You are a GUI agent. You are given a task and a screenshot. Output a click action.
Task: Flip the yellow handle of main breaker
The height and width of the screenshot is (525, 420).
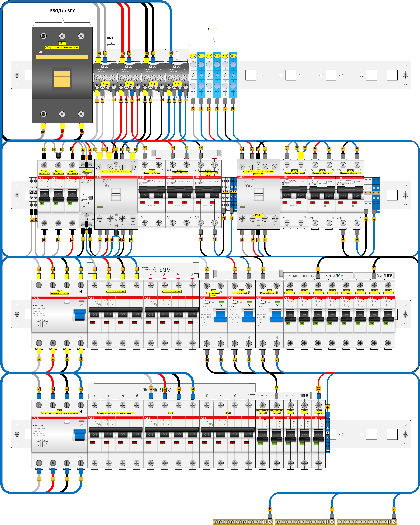tap(62, 79)
